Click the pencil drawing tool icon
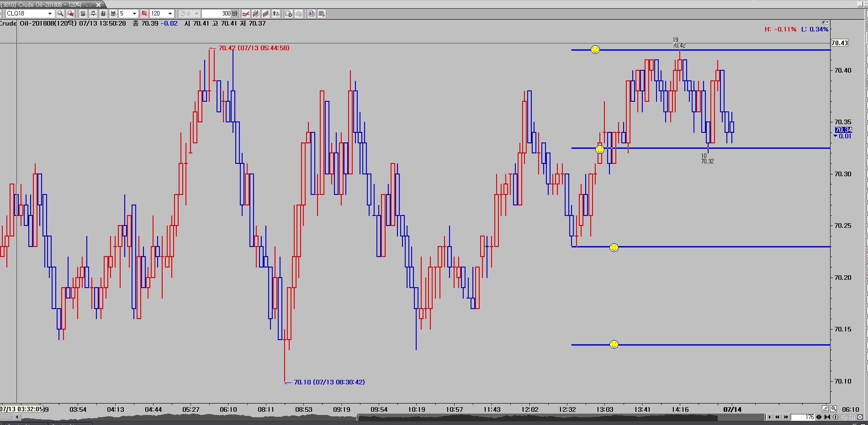Screen dimensions: 868x425 825,409
